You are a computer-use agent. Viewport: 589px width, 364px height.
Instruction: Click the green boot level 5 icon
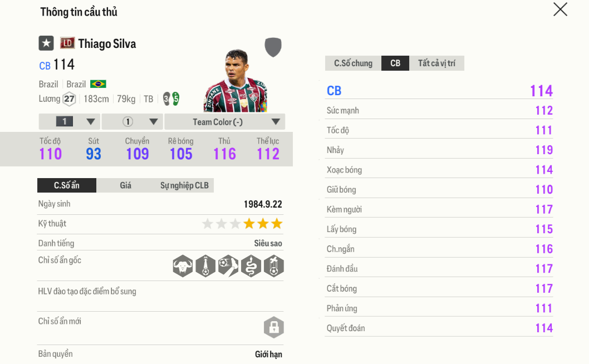click(x=175, y=99)
